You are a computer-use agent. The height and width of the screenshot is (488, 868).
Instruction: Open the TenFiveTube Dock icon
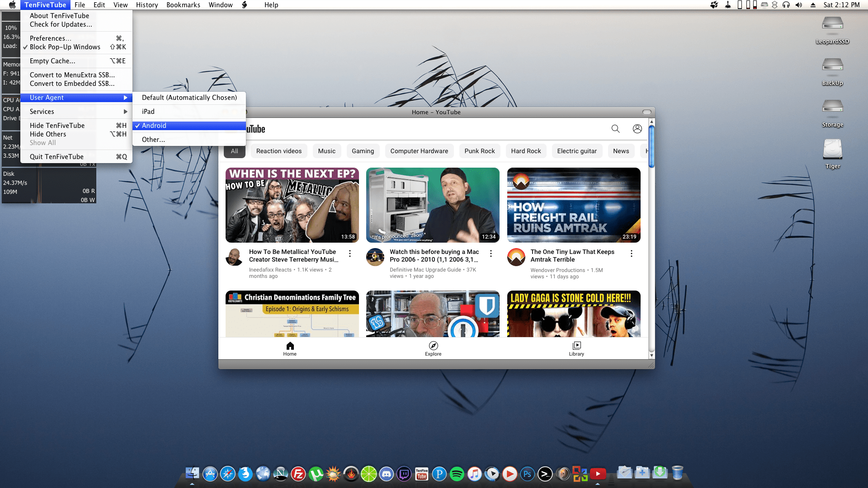pyautogui.click(x=421, y=474)
